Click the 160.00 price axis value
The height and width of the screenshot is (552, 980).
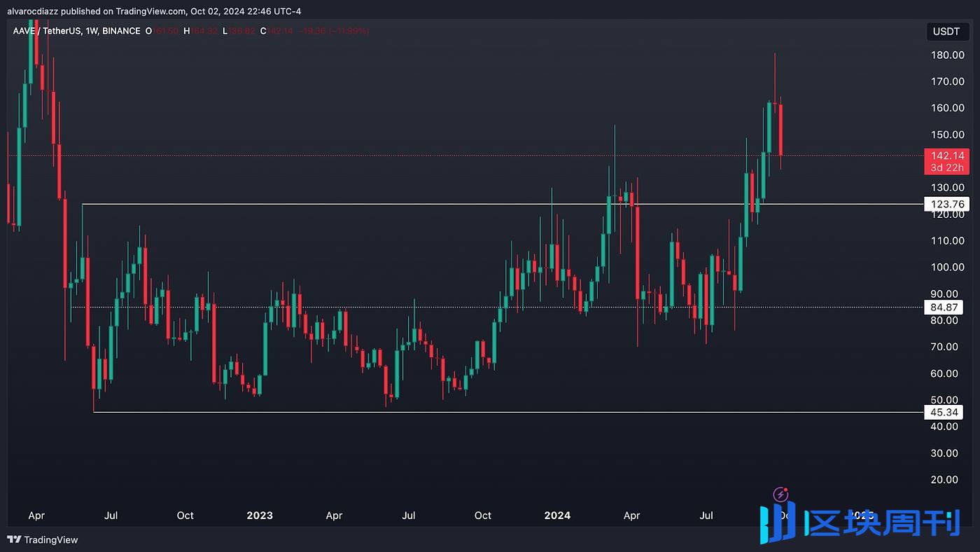pyautogui.click(x=947, y=108)
